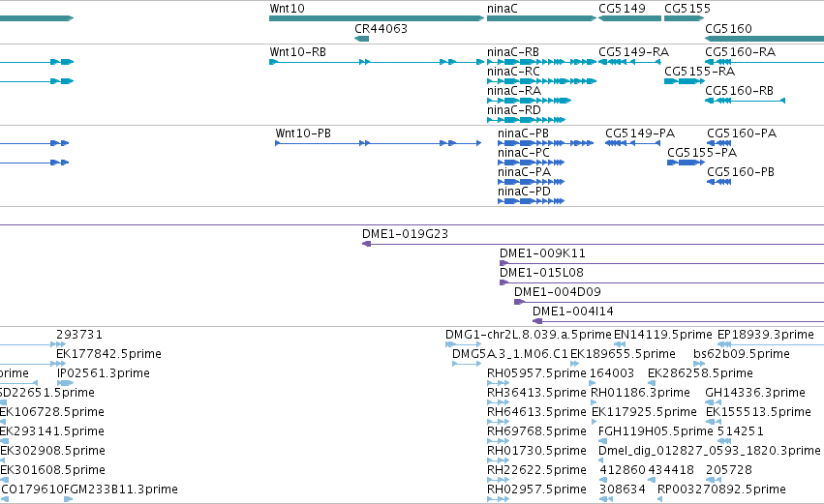
Task: Click protein CG5160-PB
Action: pyautogui.click(x=718, y=182)
